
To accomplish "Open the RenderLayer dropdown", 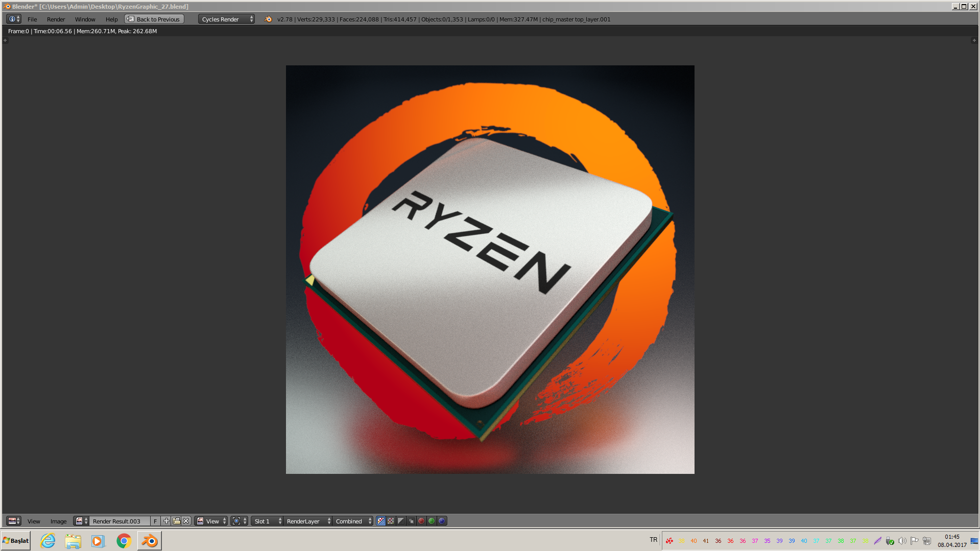I will [x=308, y=521].
